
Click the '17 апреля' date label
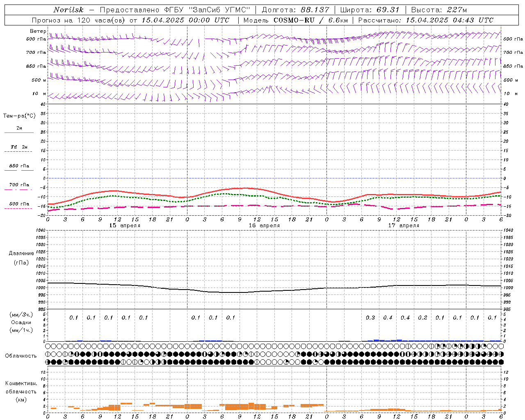coord(404,226)
